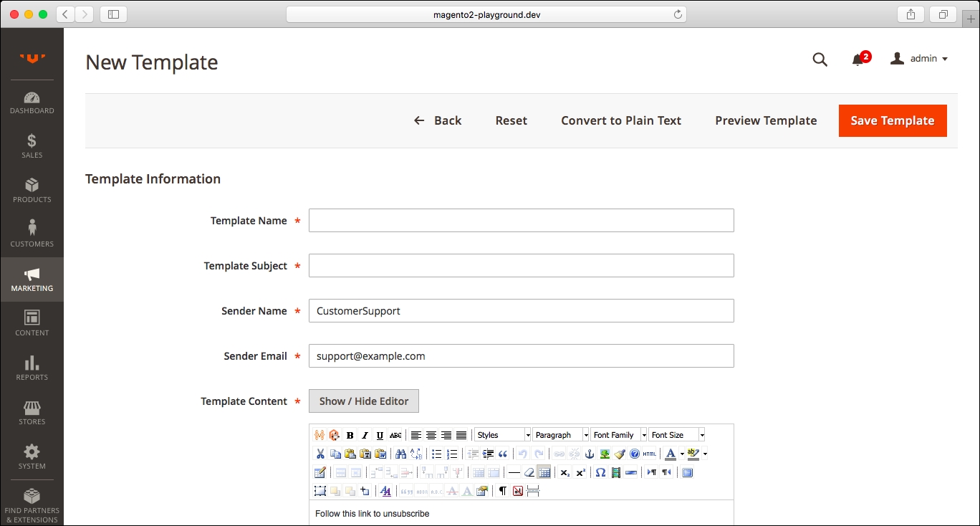980x526 pixels.
Task: Open the Customers sidebar menu
Action: coord(32,236)
